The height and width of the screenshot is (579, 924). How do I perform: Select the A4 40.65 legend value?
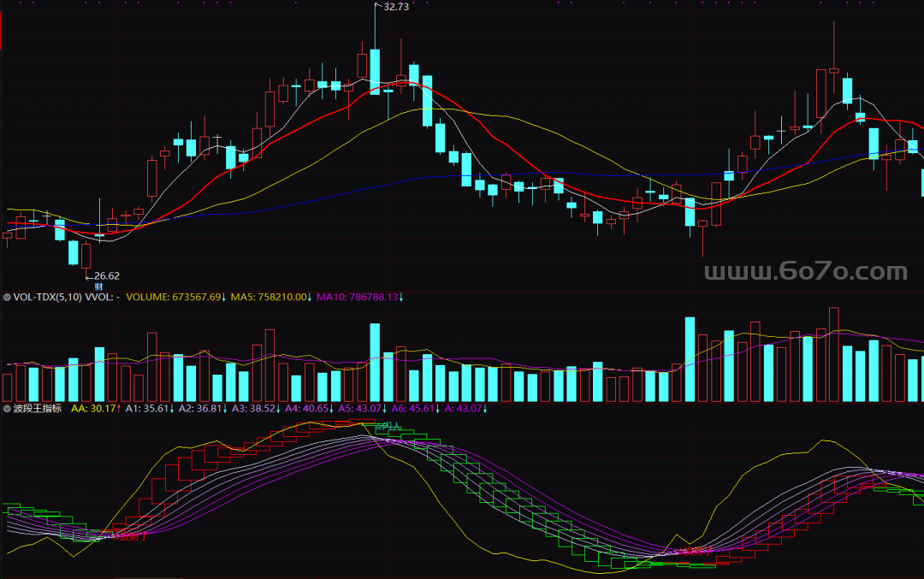[x=308, y=410]
